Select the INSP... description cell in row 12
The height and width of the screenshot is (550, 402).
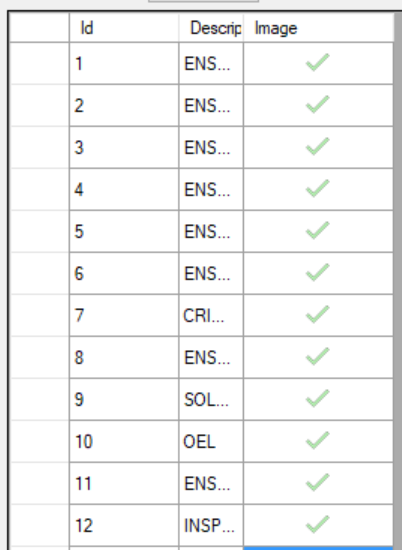[x=211, y=525]
